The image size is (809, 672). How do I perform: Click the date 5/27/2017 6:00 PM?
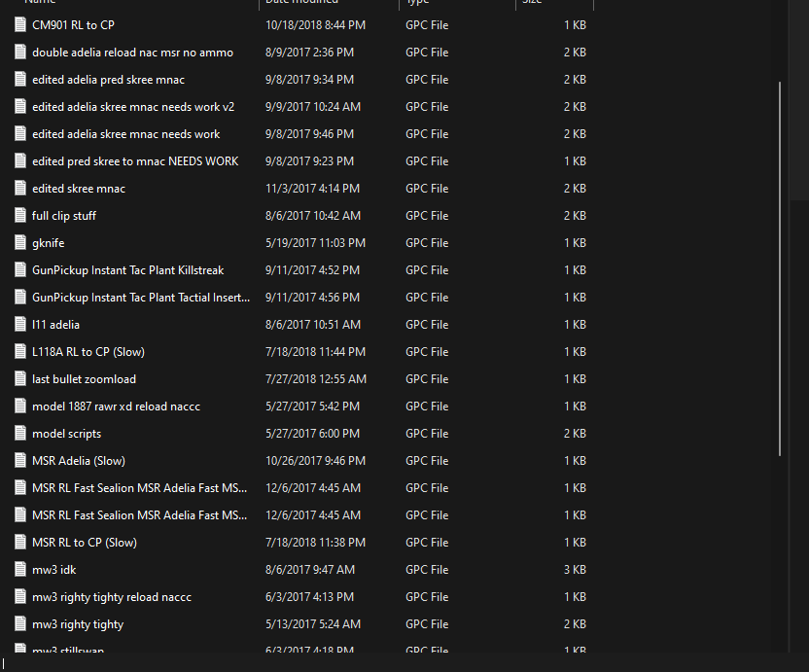[312, 434]
